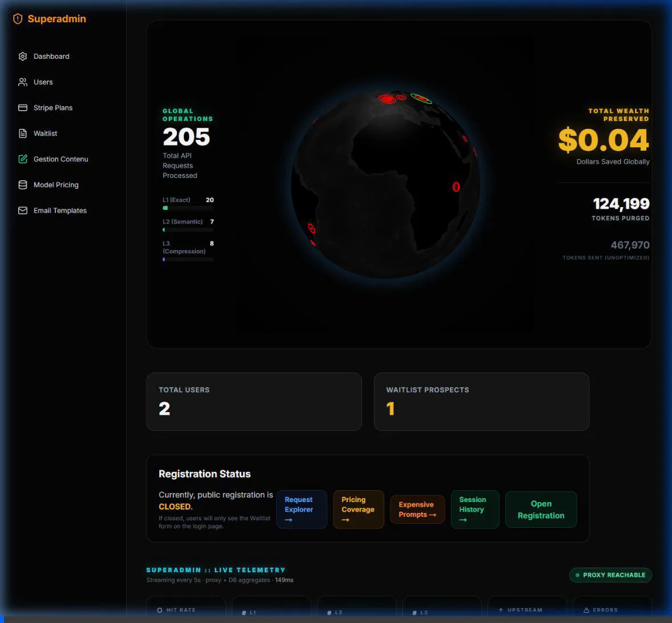Open the Users menu item
The height and width of the screenshot is (623, 672).
[43, 82]
